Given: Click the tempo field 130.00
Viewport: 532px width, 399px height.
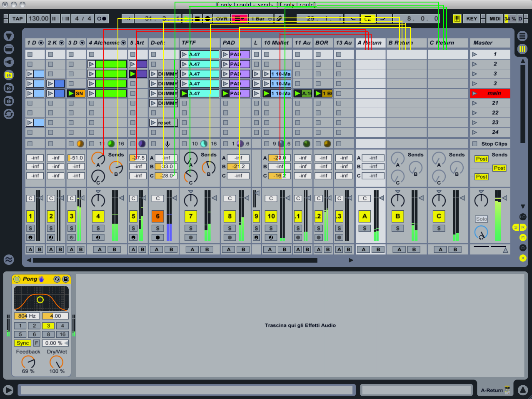Looking at the screenshot, I should coord(39,19).
